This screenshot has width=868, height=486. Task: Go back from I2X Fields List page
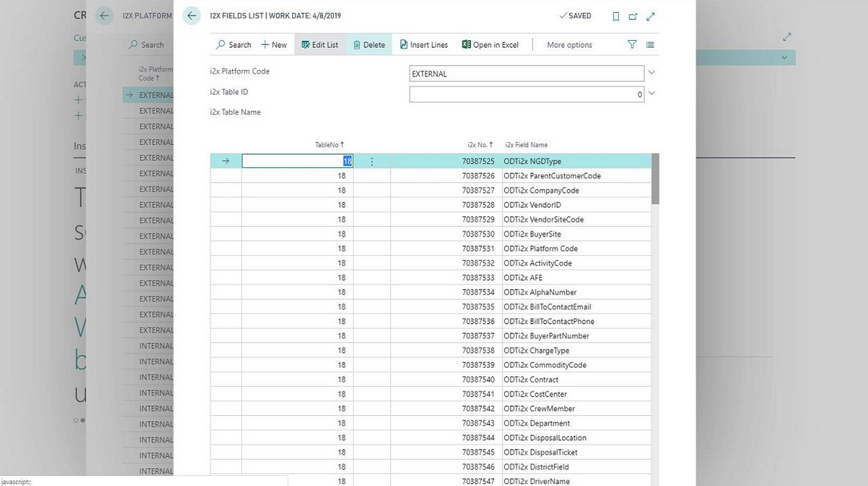(192, 16)
